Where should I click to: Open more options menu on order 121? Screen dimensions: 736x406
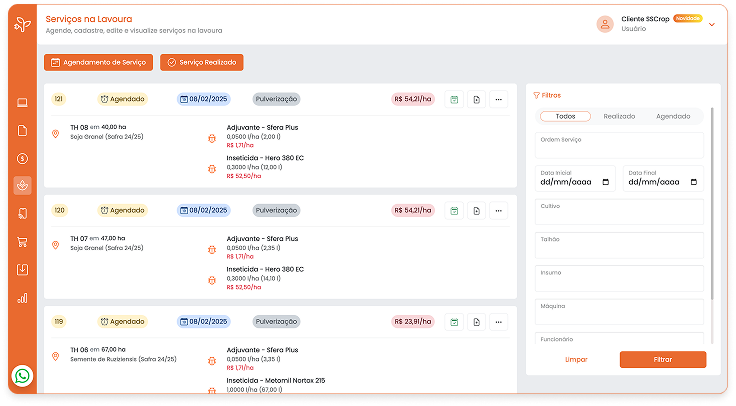(x=499, y=99)
